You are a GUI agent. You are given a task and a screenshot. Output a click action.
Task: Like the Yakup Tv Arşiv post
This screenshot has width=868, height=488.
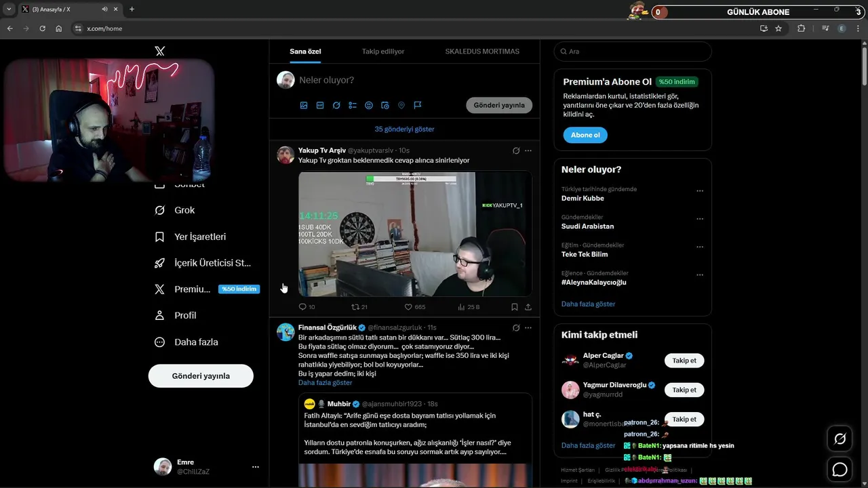[414, 307]
